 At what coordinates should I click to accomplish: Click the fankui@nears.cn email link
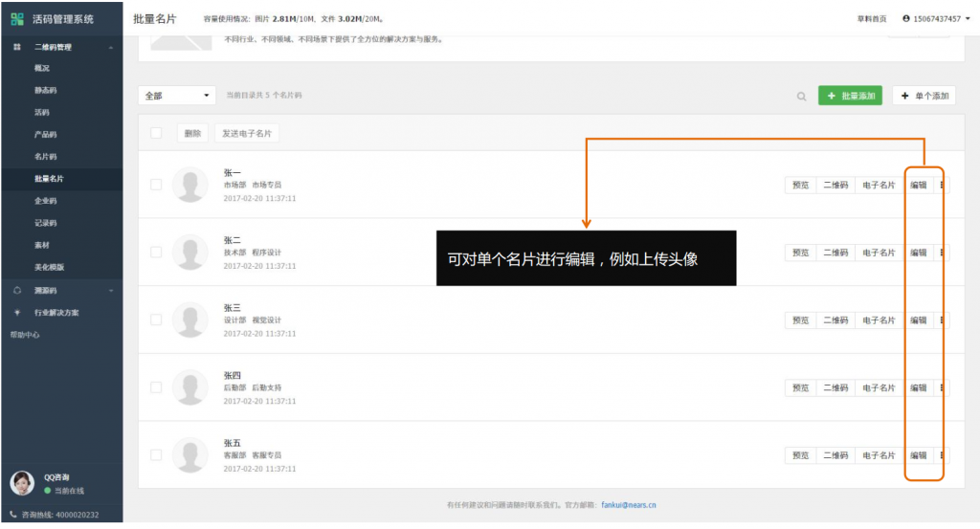point(629,505)
